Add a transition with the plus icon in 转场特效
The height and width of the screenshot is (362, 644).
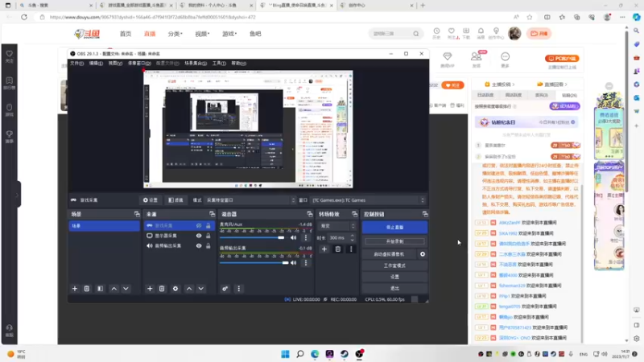point(324,249)
